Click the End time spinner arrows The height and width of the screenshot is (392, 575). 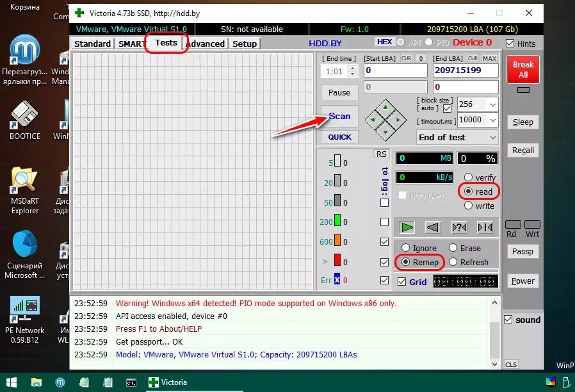coord(352,71)
